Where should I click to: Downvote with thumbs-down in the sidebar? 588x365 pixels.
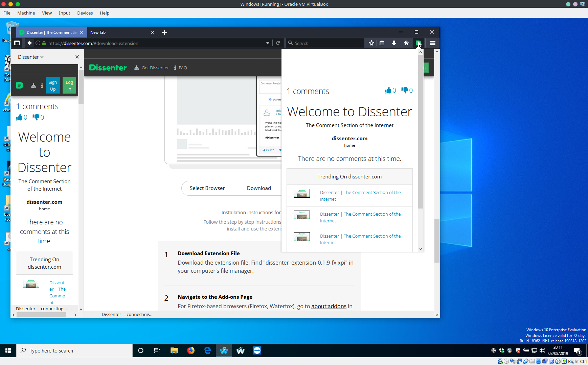pyautogui.click(x=36, y=117)
